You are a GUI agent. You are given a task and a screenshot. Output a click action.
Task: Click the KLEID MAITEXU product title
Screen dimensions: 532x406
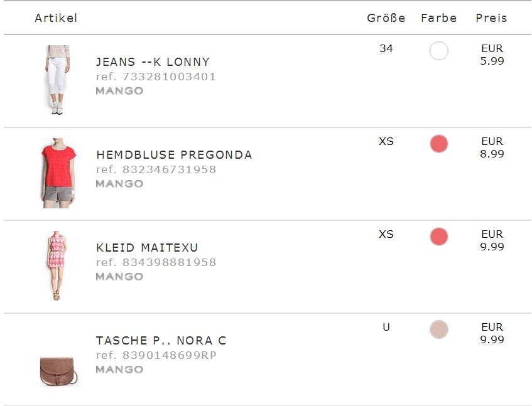pyautogui.click(x=147, y=248)
